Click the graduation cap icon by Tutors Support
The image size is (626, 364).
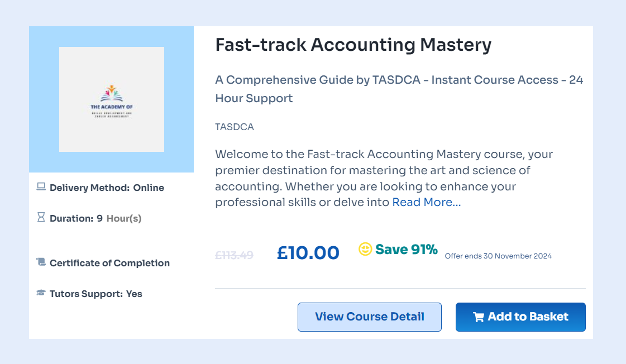click(x=41, y=293)
